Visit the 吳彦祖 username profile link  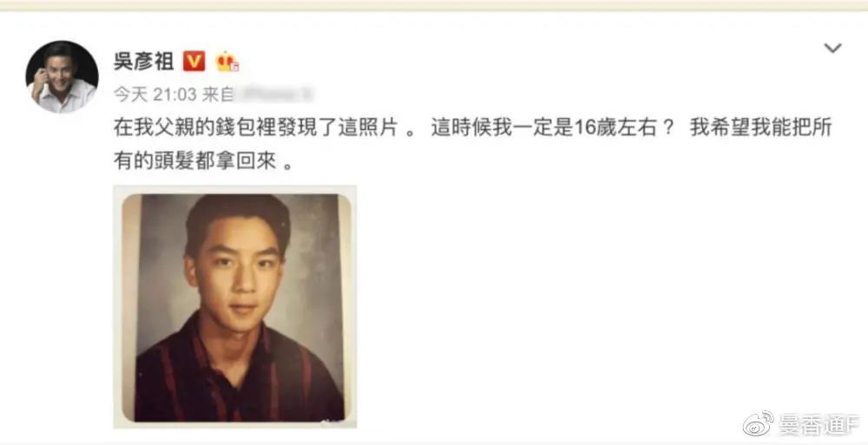coord(144,61)
